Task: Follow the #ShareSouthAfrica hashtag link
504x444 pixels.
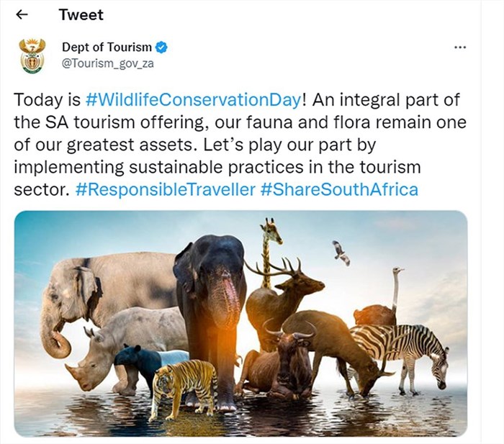Action: (339, 189)
